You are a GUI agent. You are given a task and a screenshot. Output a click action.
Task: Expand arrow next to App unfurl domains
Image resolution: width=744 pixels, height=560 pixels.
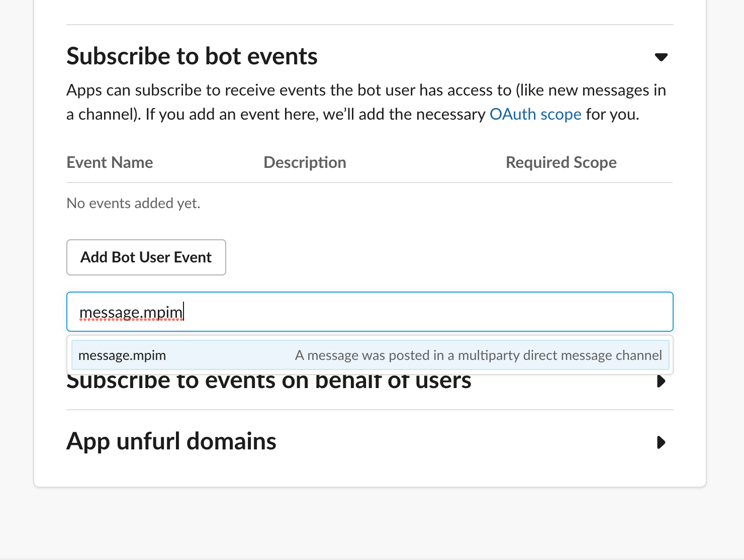pos(661,442)
